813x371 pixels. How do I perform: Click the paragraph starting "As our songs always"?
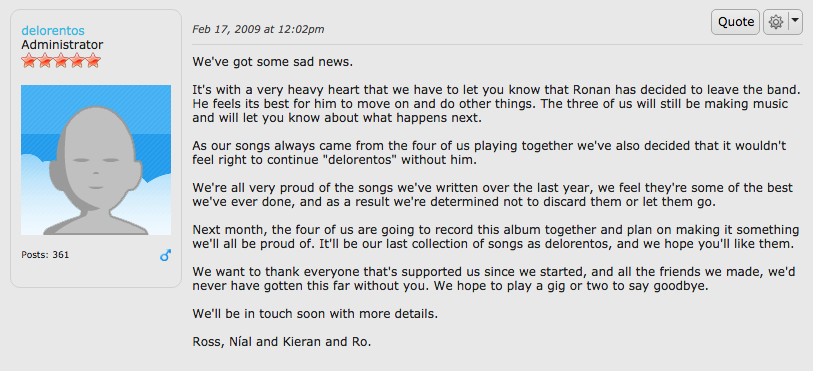tap(489, 153)
